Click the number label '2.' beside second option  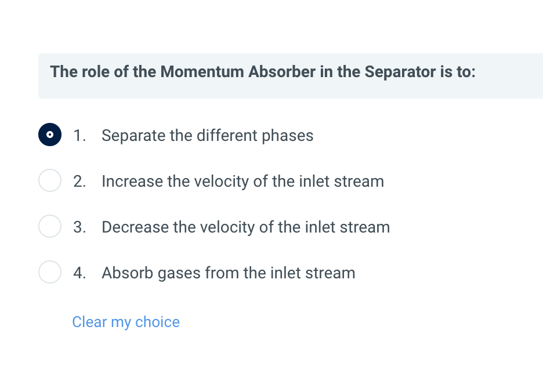tap(79, 181)
